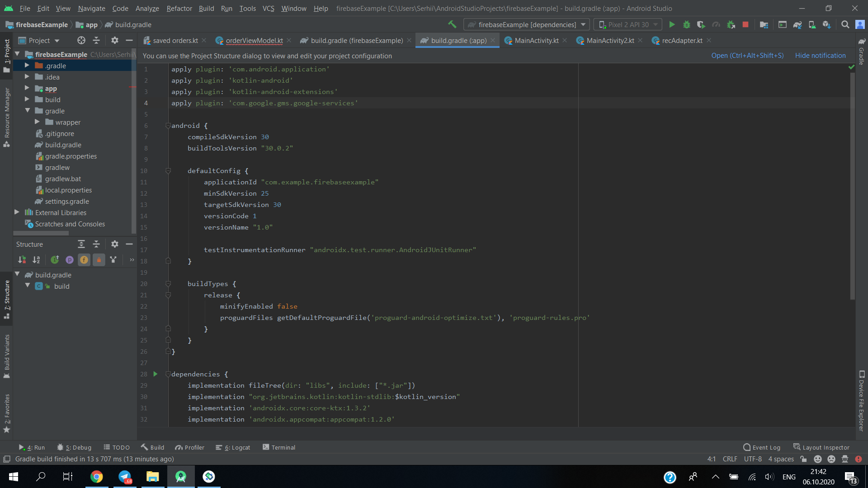
Task: Switch to MainActivity2.kt tab
Action: [x=610, y=40]
